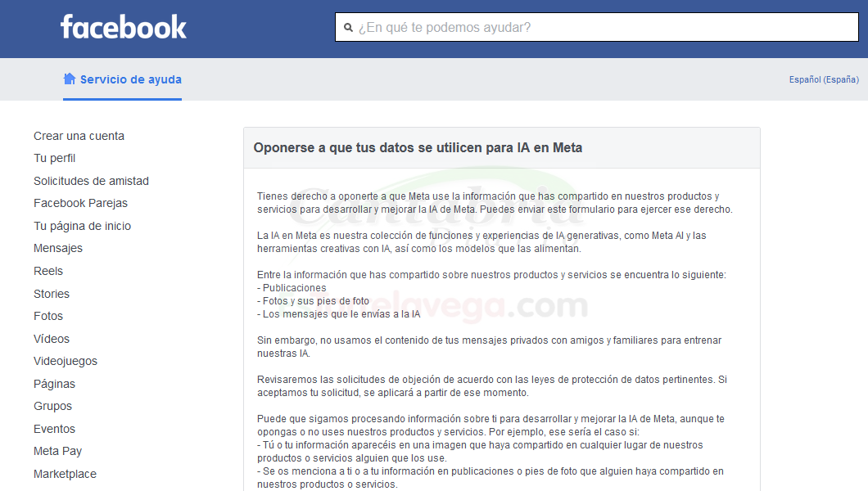Open 'Crear una cuenta' help topic
Screen dimensions: 868x491
pyautogui.click(x=79, y=136)
